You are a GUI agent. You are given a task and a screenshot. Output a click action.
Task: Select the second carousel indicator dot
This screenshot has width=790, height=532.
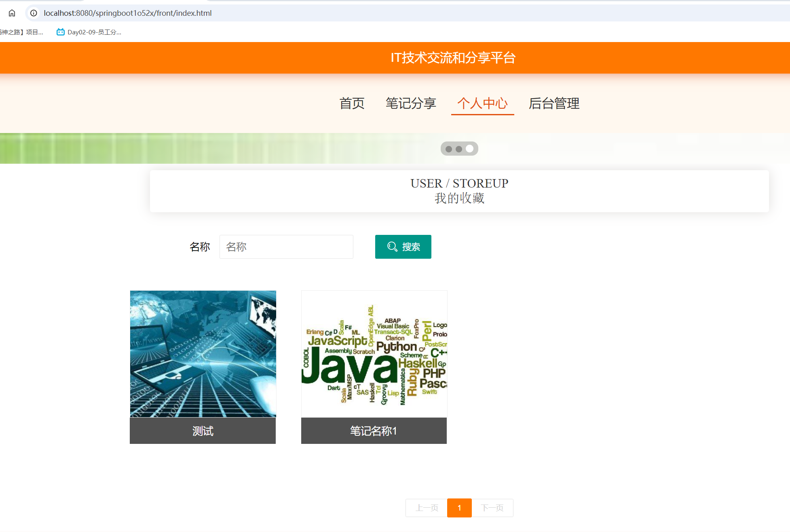(459, 149)
